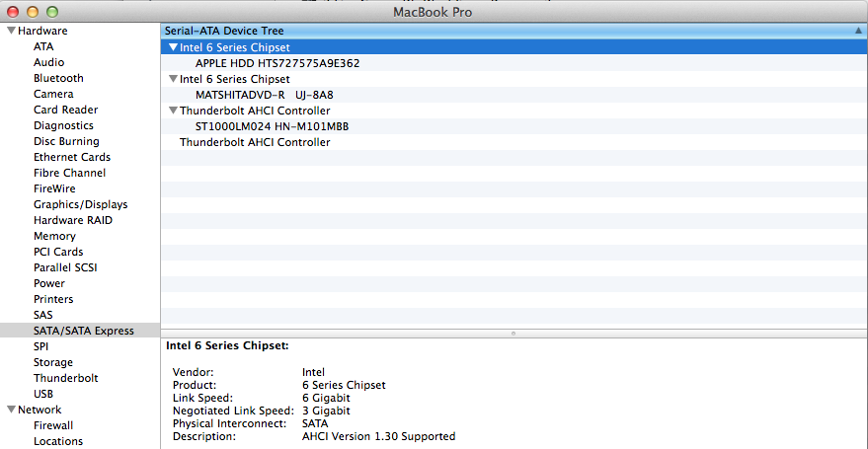This screenshot has height=449, width=868.
Task: Select APPLE HDD HTS727575A9E362 drive
Action: point(277,63)
